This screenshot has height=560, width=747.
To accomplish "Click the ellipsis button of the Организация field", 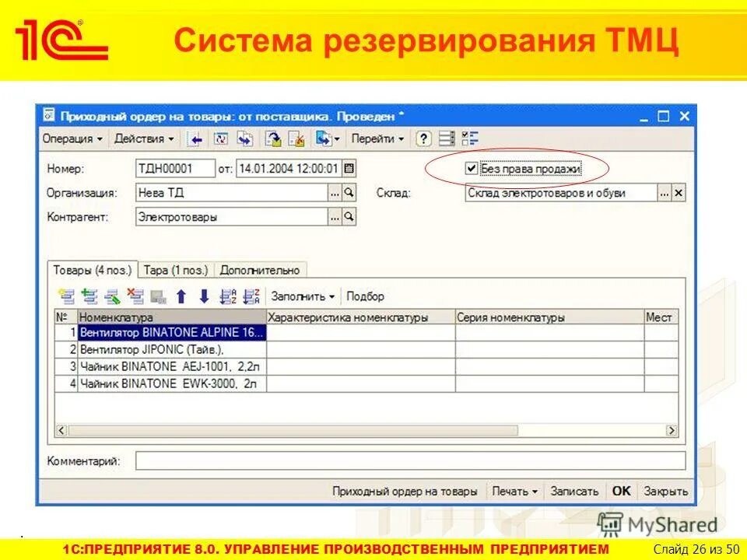I will click(335, 193).
